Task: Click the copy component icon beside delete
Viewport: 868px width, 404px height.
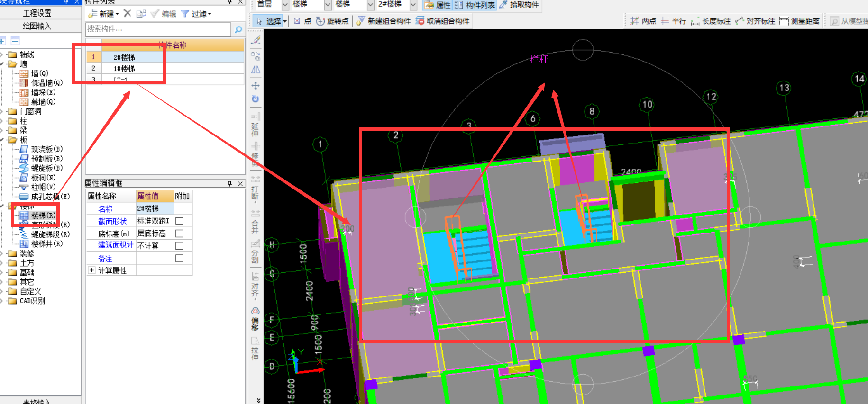Action: [141, 14]
